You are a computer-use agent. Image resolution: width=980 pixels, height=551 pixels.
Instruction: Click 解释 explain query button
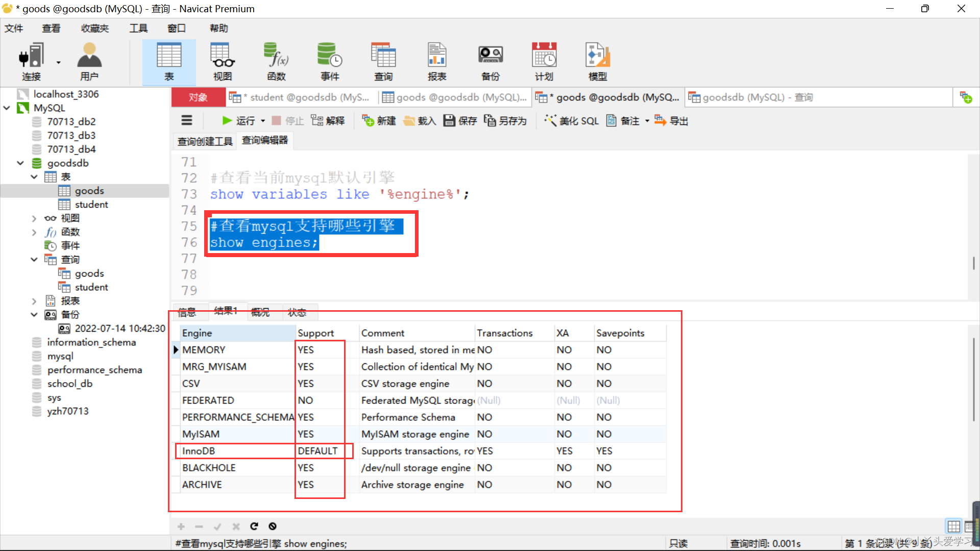pos(328,120)
